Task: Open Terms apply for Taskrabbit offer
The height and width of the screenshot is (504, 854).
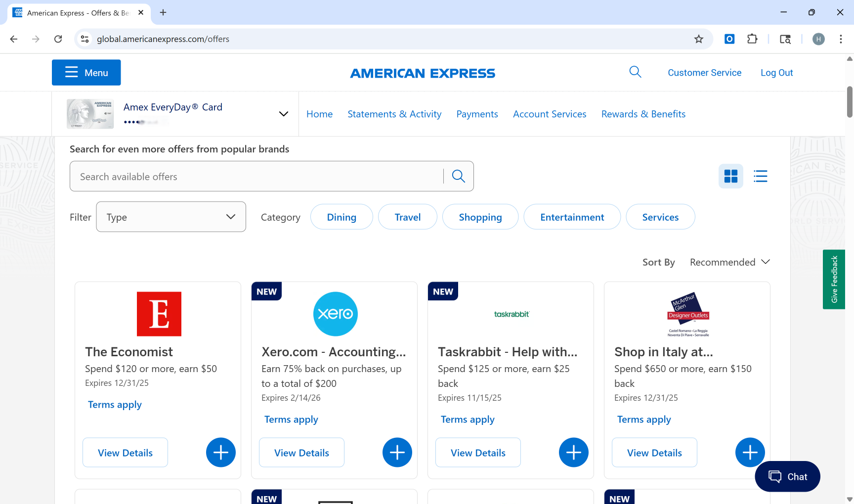Action: tap(468, 420)
